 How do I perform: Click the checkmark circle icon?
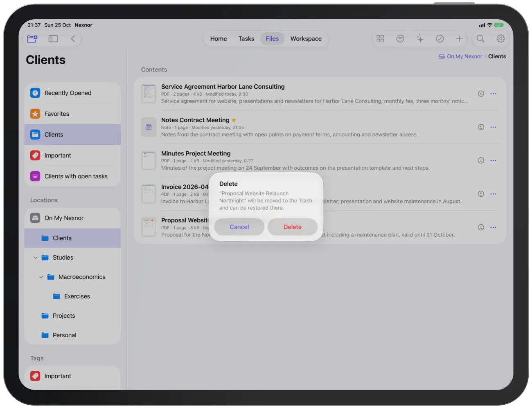point(440,39)
